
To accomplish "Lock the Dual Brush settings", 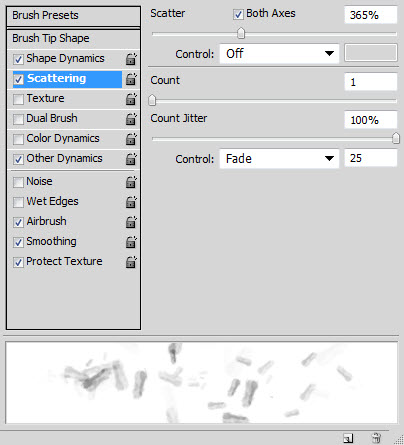I will [x=131, y=119].
